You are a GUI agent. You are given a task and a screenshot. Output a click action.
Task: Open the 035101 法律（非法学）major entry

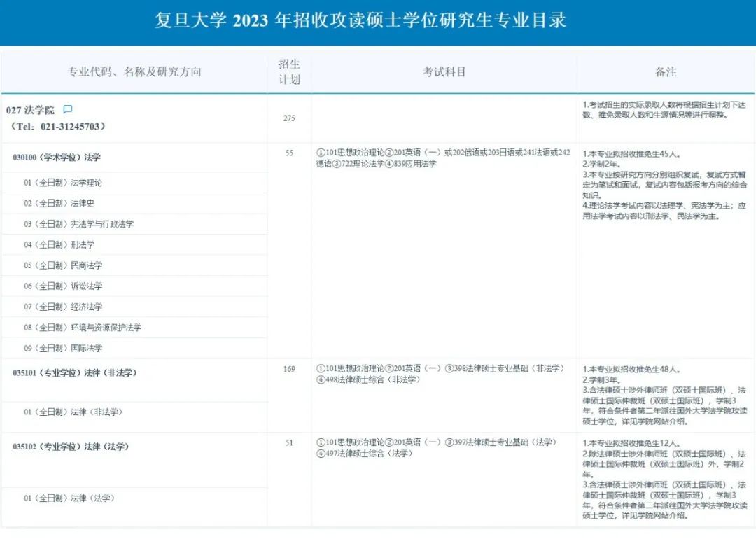tap(75, 372)
